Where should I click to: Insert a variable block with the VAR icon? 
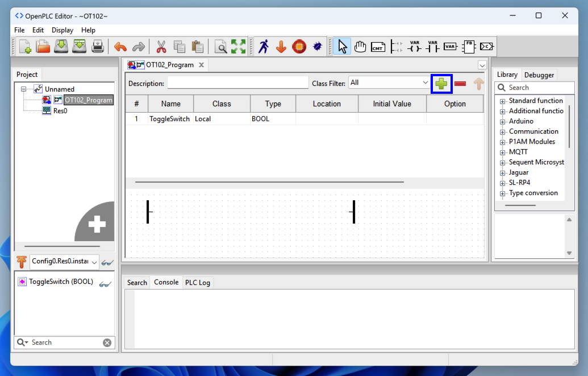451,47
